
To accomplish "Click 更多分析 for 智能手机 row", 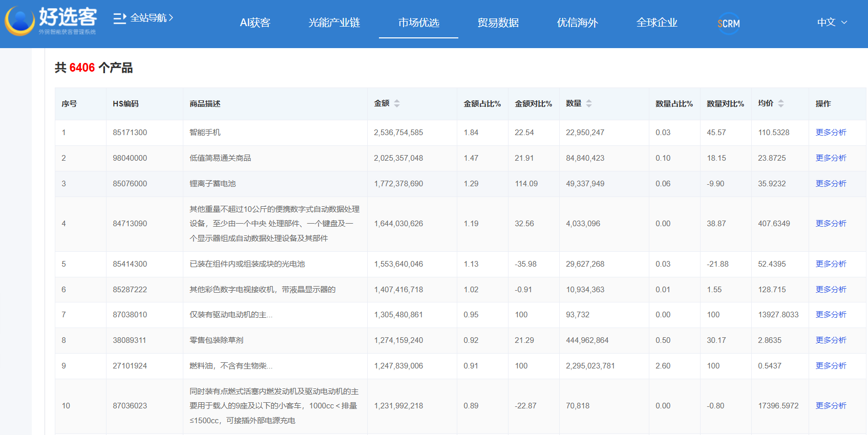I will 831,133.
